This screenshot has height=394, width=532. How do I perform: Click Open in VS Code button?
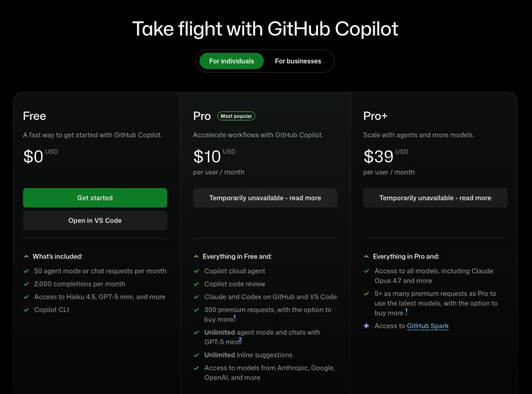click(x=95, y=221)
